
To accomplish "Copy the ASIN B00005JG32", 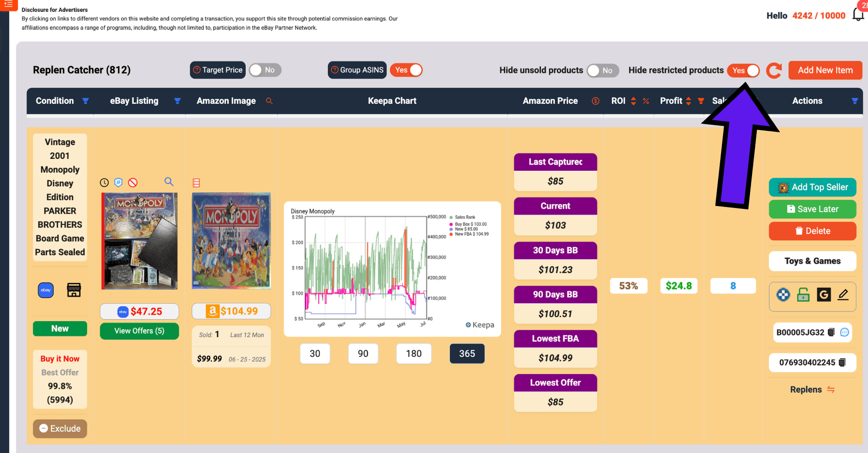I will 831,332.
